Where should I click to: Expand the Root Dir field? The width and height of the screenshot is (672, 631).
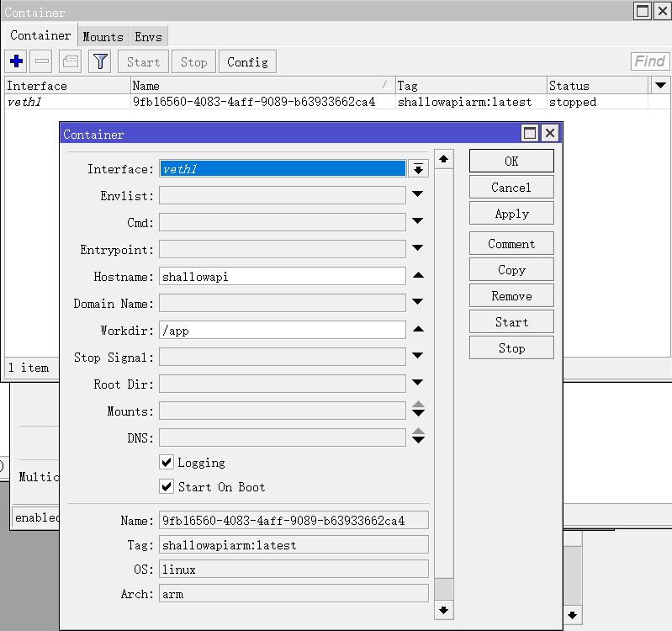(418, 382)
